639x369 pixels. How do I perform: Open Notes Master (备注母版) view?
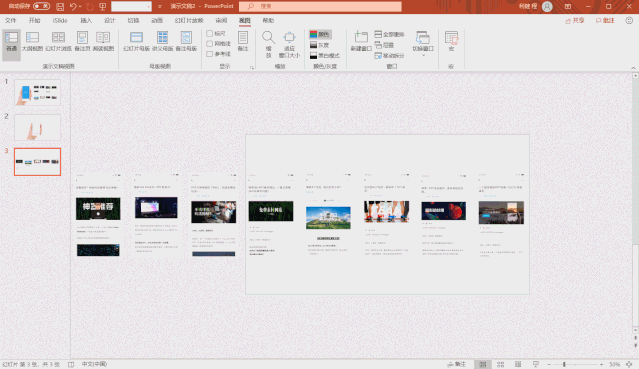pos(186,42)
